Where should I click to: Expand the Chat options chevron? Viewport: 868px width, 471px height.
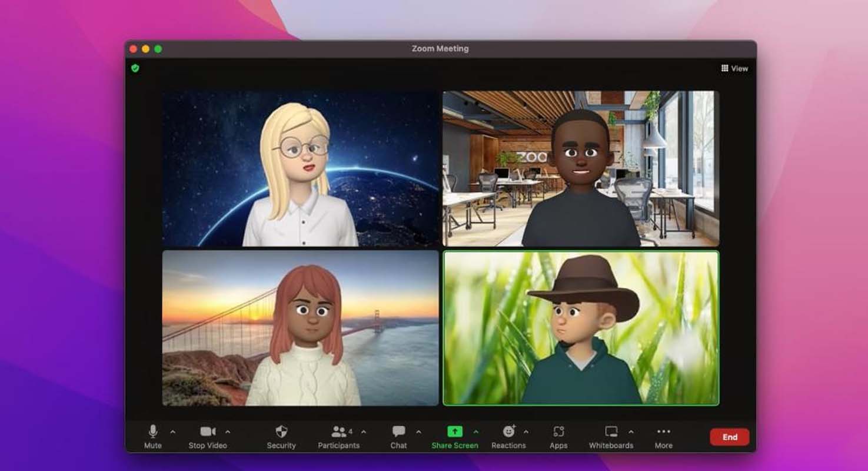[418, 432]
